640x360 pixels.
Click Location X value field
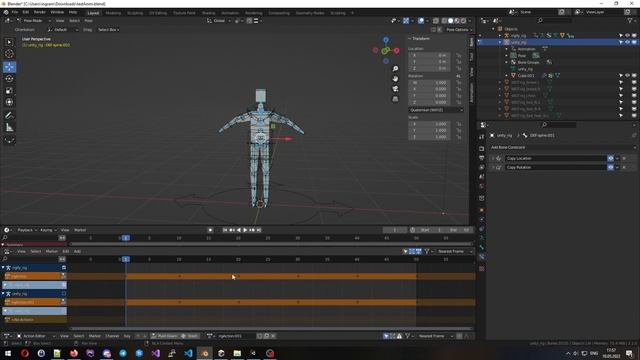click(x=429, y=55)
